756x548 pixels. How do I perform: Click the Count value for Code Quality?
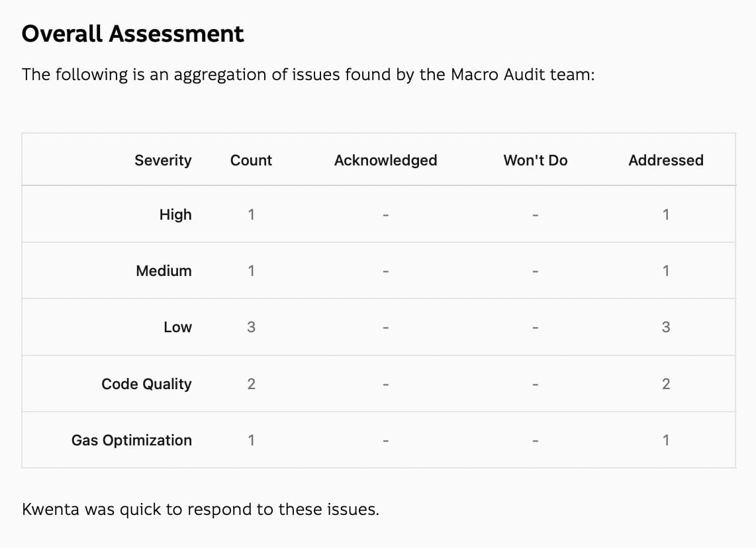point(251,384)
